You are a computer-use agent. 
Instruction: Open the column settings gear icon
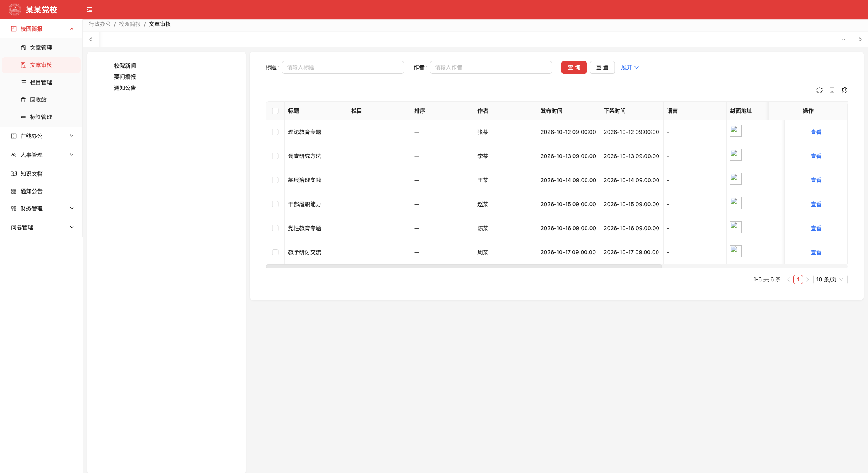[845, 90]
